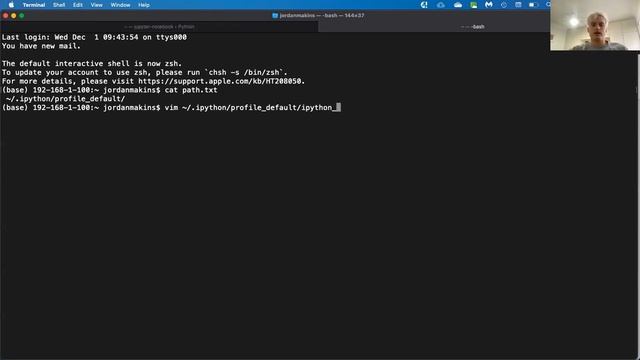Click the white cloud menu bar icon
Screen dimensions: 640x360
coord(458,5)
